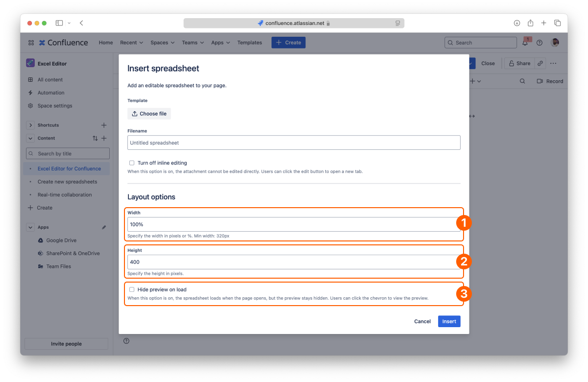Click the page width arrows icon

tap(472, 116)
